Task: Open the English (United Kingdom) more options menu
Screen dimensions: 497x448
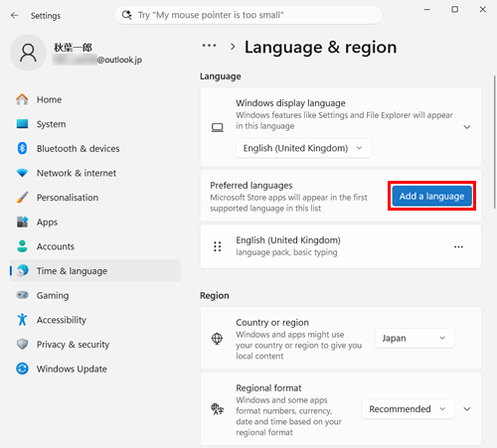Action: coord(458,246)
